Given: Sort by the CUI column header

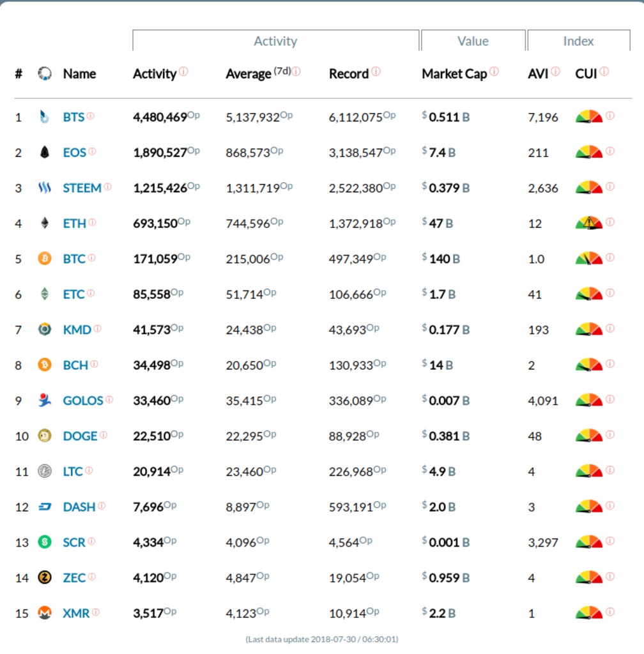Looking at the screenshot, I should tap(586, 74).
